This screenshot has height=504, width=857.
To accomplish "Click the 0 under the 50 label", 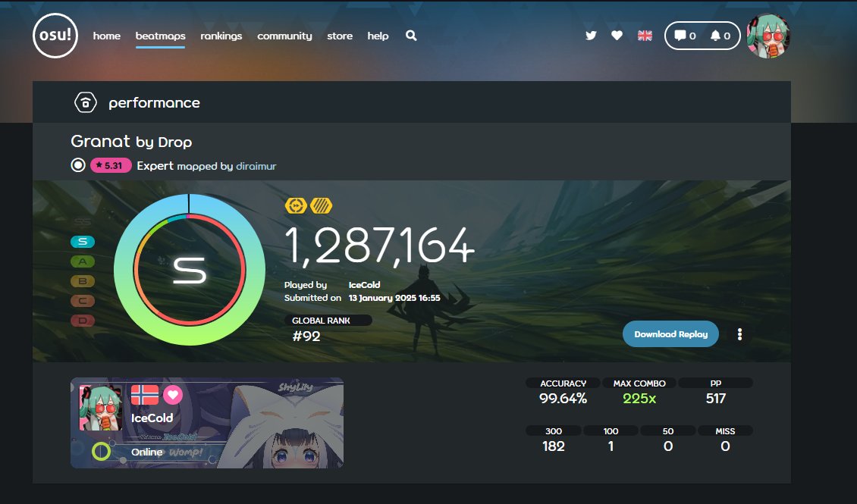I will click(668, 446).
